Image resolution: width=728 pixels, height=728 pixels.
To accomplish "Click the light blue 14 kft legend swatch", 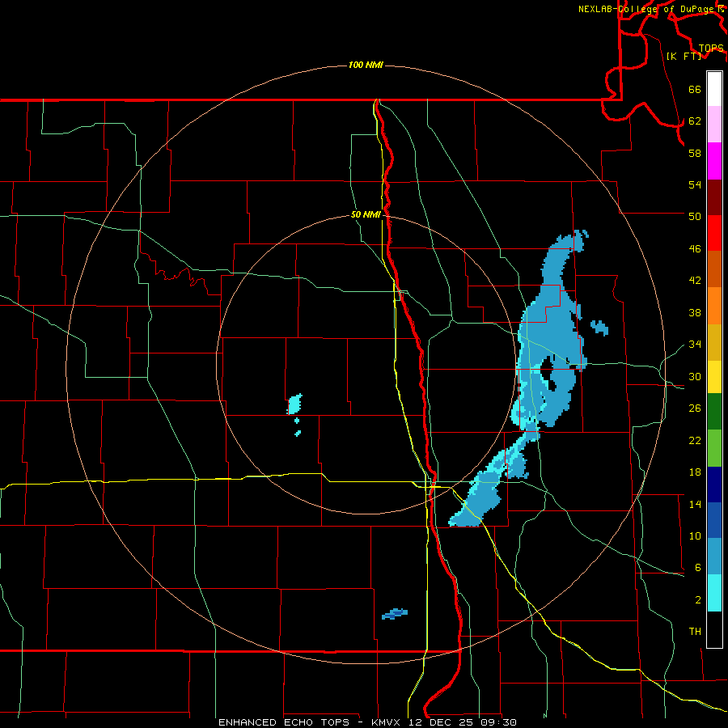I will pos(714,557).
